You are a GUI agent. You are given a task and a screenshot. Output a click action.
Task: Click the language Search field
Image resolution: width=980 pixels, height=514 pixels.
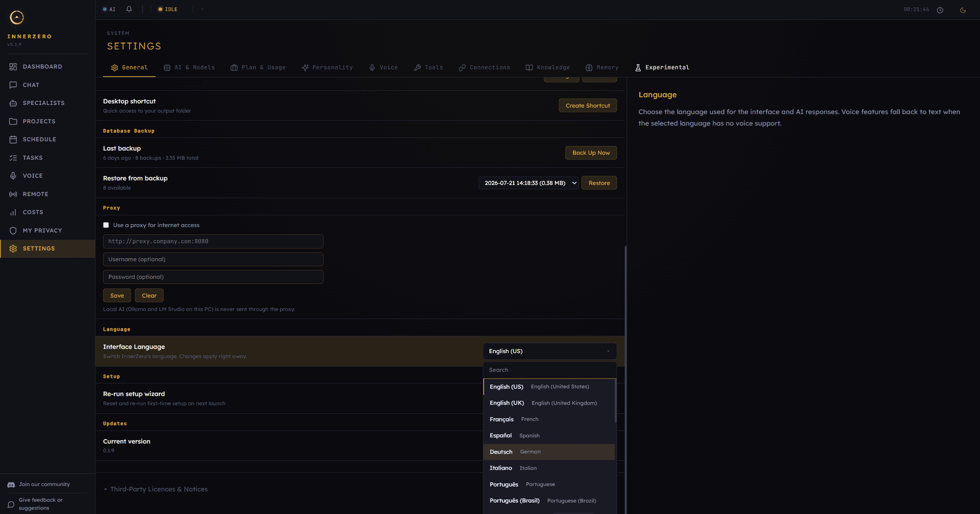point(550,370)
